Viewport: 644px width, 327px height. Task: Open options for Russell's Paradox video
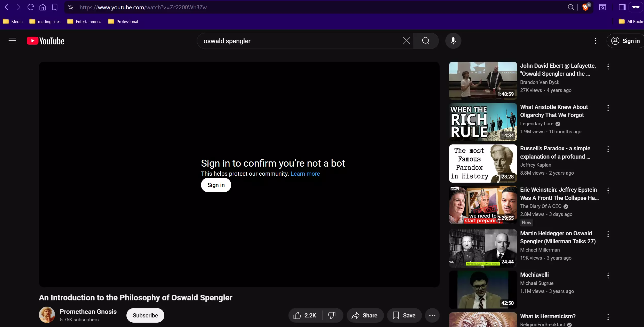(608, 149)
